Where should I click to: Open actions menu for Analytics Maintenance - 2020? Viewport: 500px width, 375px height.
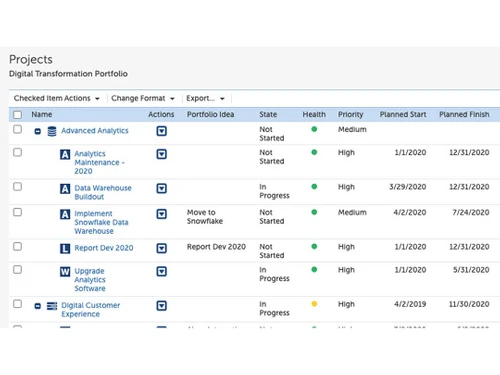(162, 154)
